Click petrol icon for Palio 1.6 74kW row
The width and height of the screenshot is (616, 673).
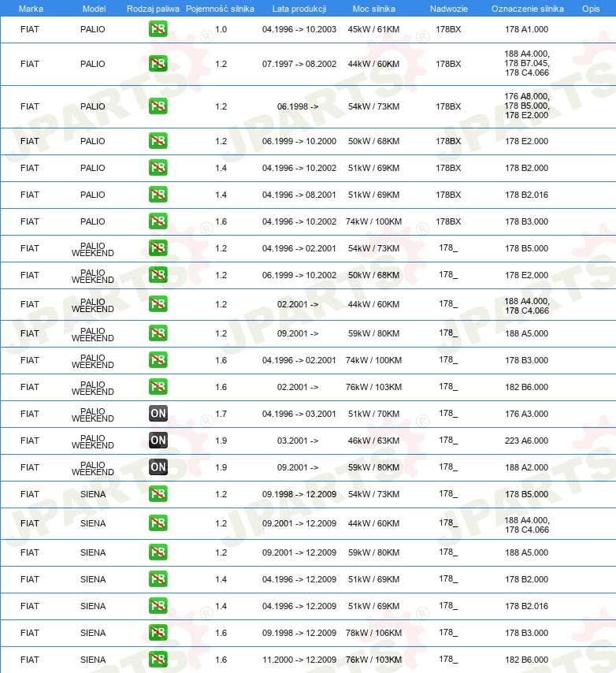[x=158, y=221]
